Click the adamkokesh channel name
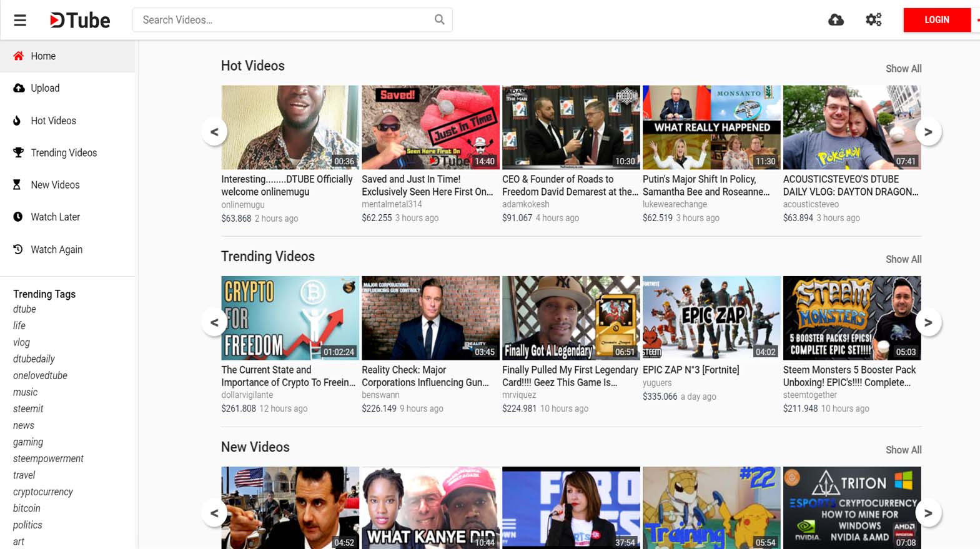The width and height of the screenshot is (980, 549). pyautogui.click(x=526, y=204)
